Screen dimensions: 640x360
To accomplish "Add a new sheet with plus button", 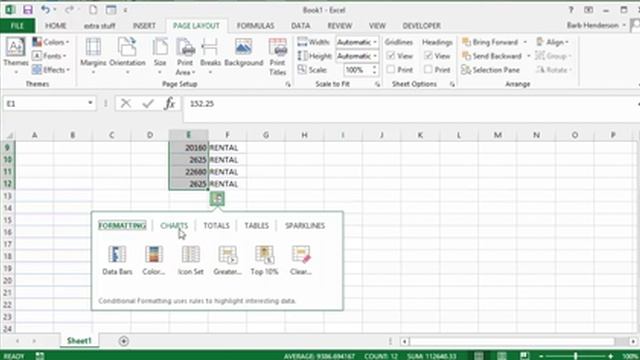I will click(123, 341).
